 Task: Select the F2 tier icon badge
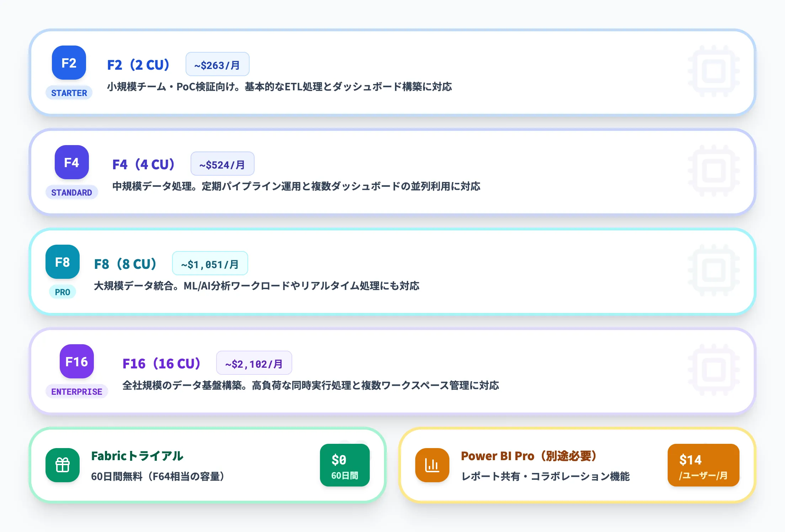[x=68, y=63]
